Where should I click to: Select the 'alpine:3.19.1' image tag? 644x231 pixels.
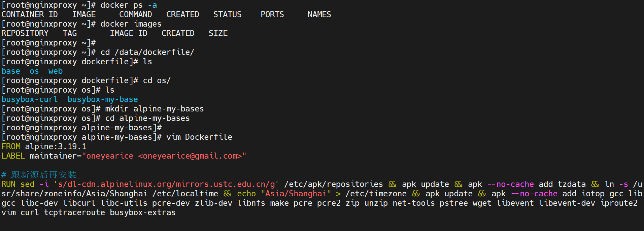(56, 146)
